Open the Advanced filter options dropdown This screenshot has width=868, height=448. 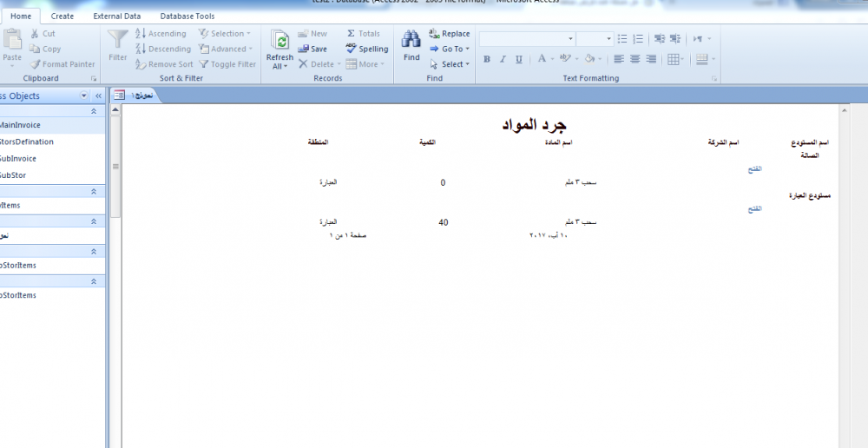click(x=226, y=49)
